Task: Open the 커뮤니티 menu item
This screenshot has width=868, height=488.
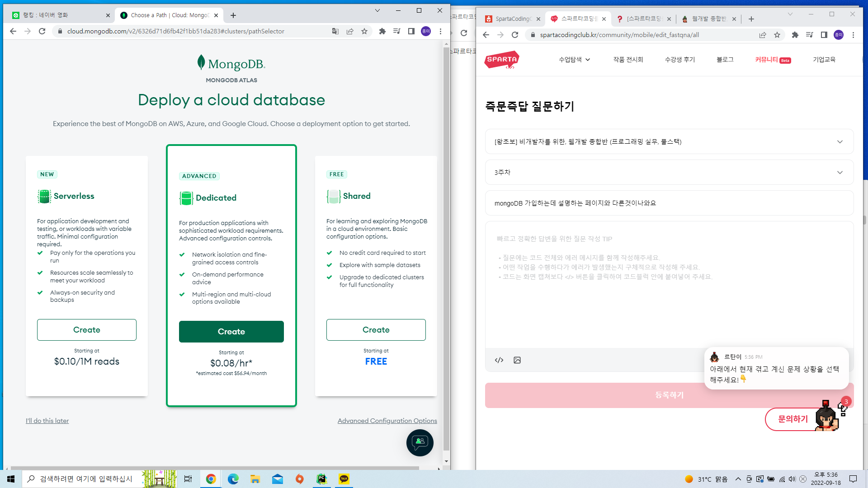Action: [773, 60]
